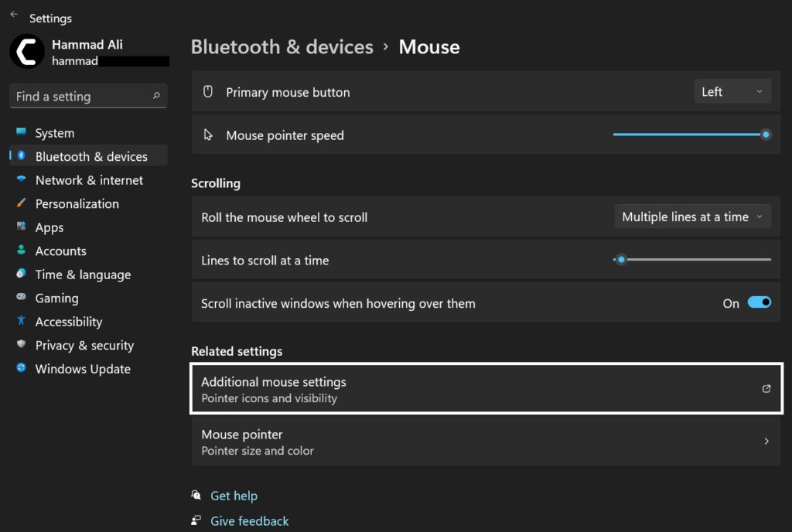Select Windows Update in the sidebar
This screenshot has height=532, width=792.
coord(82,369)
